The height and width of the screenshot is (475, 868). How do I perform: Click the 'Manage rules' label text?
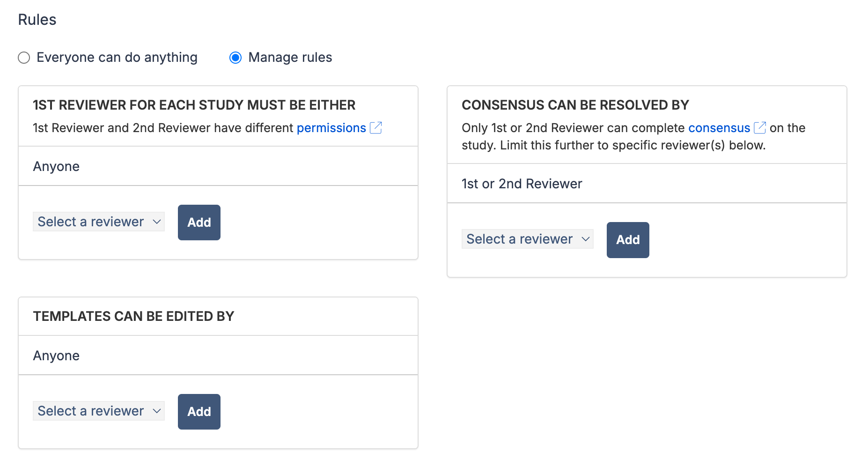(x=290, y=58)
